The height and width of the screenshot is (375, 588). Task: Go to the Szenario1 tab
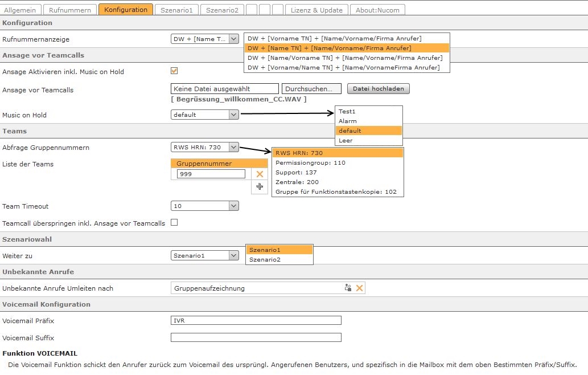[x=176, y=10]
